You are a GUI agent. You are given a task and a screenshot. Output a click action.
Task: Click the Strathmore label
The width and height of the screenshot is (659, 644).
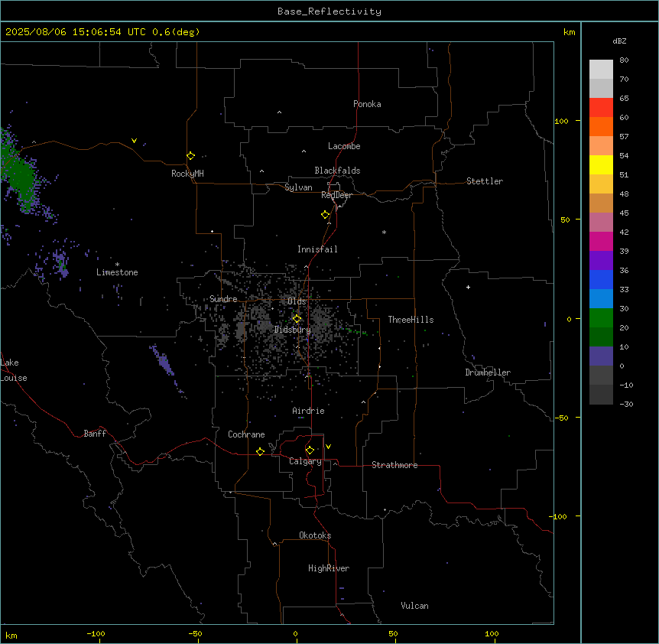coord(394,465)
